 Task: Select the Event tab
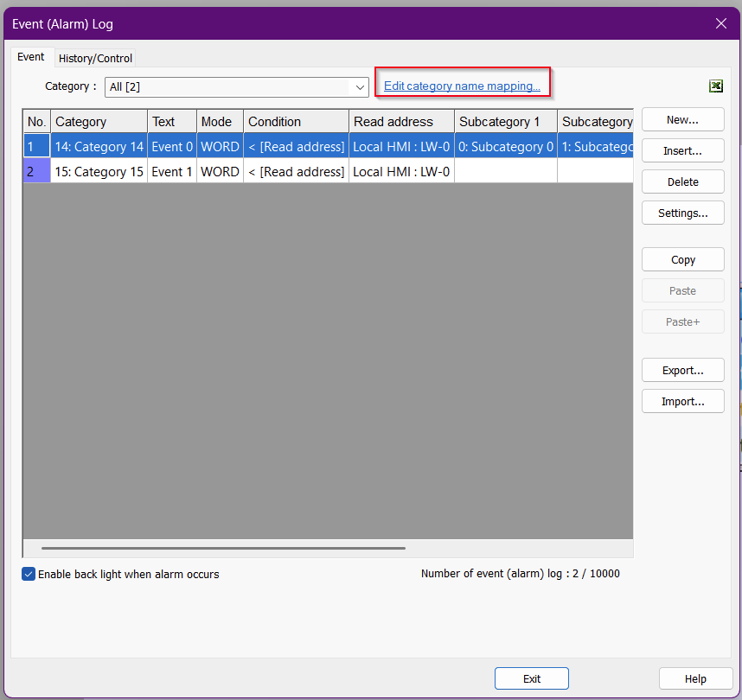(31, 57)
